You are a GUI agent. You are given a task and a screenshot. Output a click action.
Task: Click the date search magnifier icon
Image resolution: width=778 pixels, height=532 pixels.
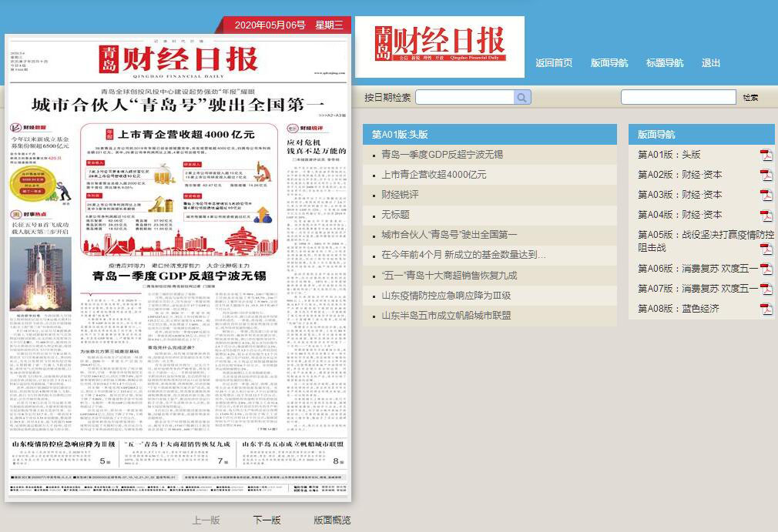tap(522, 97)
